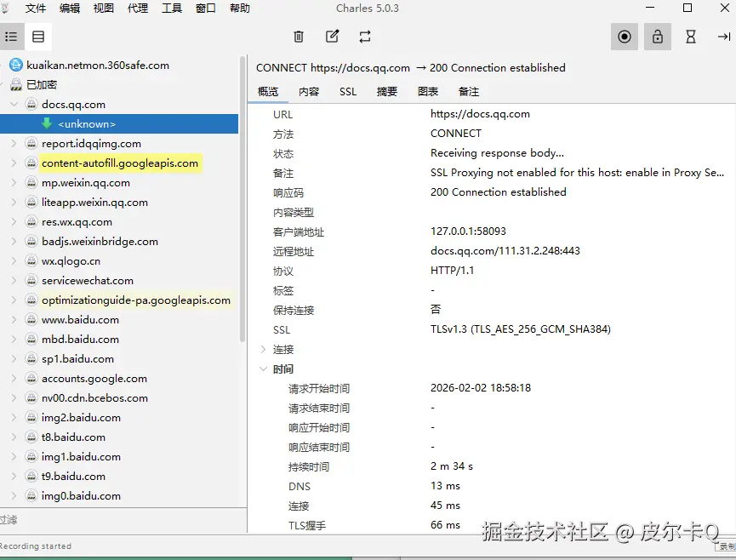736x560 pixels.
Task: Switch to Structure view icon
Action: point(11,37)
